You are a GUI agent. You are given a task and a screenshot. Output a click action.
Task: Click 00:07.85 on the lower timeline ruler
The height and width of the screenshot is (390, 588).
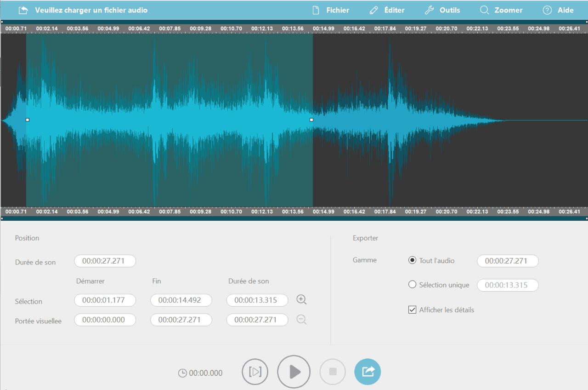170,212
